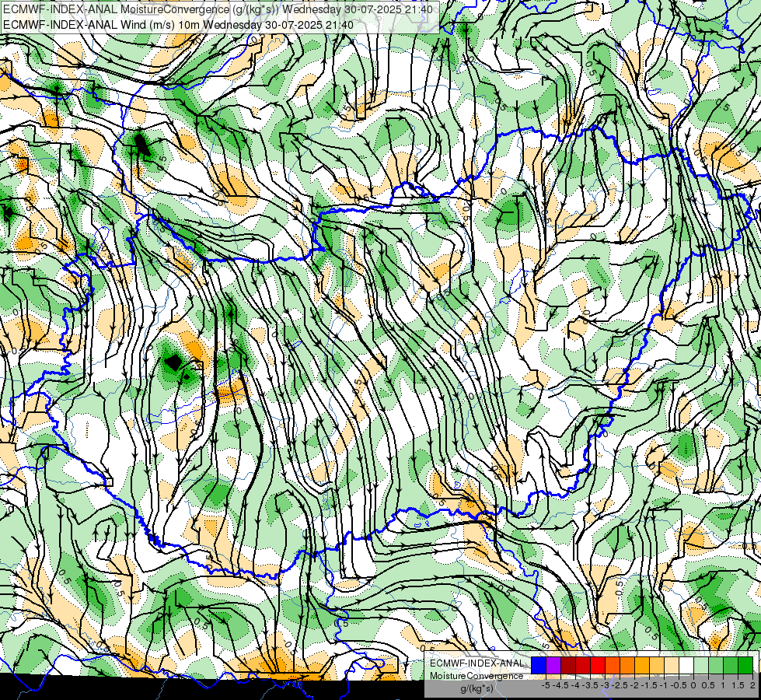
Task: Click the -5 legend scale label
Action: 546,685
